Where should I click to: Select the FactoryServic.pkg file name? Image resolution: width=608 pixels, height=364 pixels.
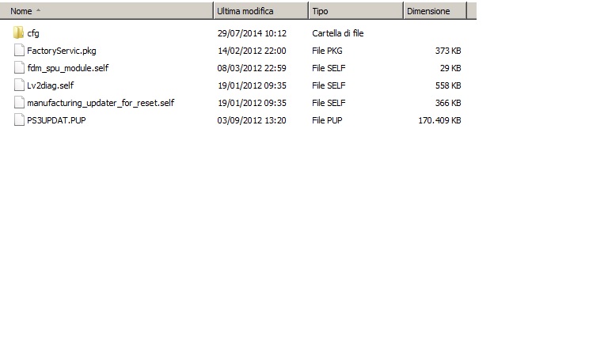(62, 51)
